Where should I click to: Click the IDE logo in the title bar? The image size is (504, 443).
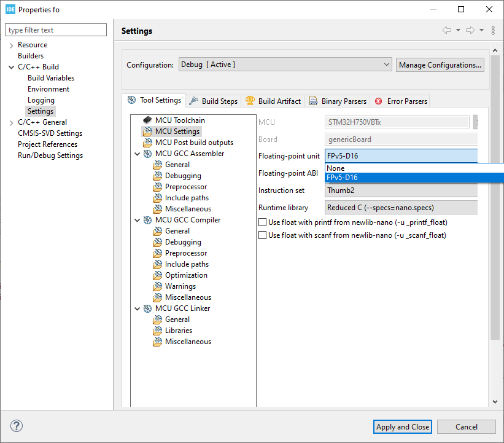click(x=10, y=9)
